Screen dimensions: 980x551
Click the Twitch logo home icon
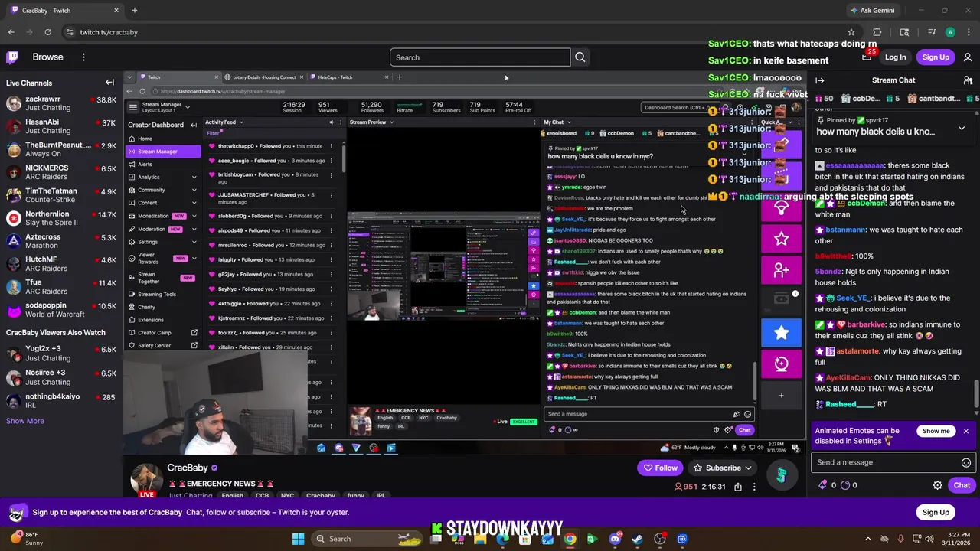pos(12,57)
